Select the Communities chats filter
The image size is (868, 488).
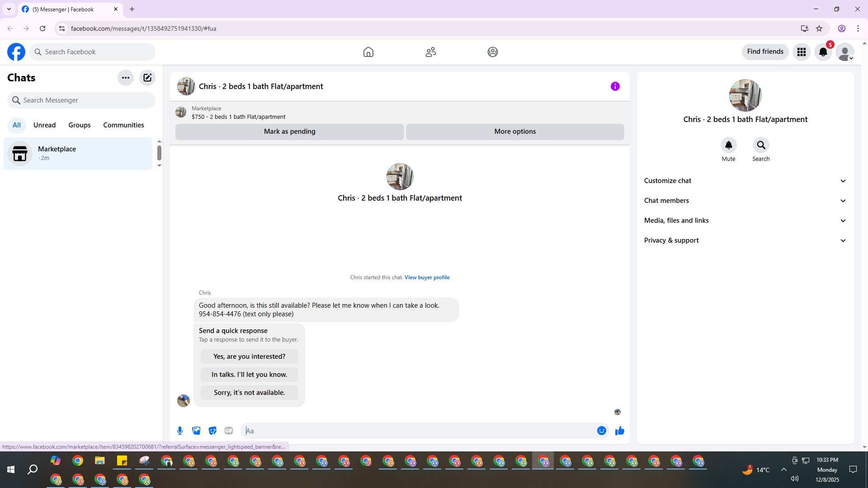click(x=124, y=125)
